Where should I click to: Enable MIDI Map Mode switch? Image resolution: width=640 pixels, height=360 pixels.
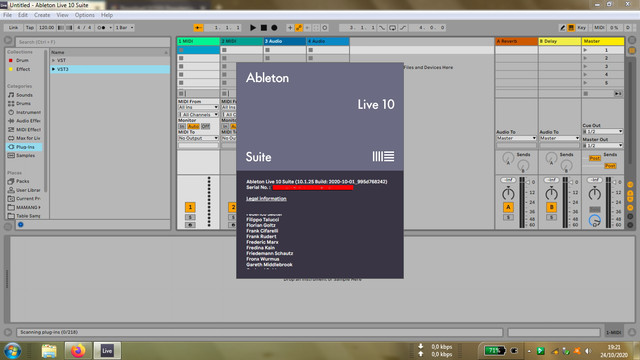click(x=599, y=28)
